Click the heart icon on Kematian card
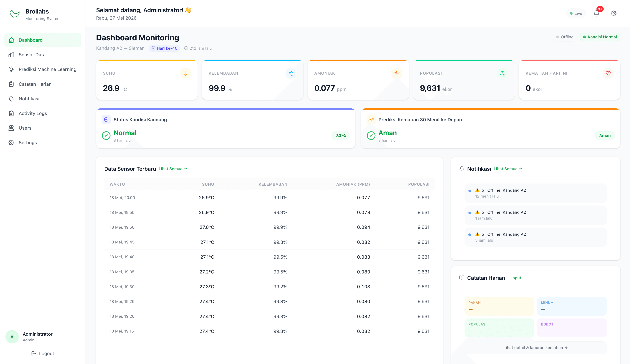This screenshot has width=630, height=364. click(608, 73)
